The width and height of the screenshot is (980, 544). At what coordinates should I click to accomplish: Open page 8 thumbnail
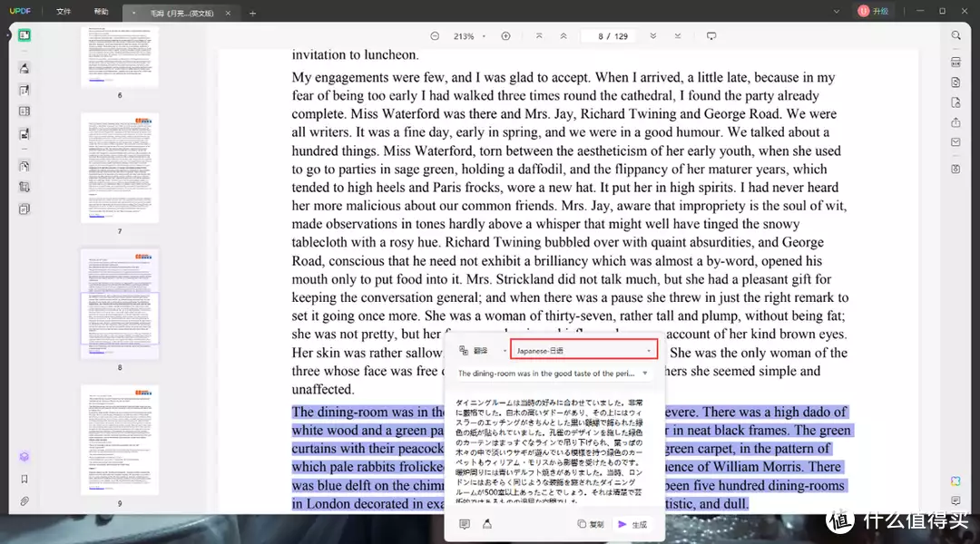click(x=120, y=304)
